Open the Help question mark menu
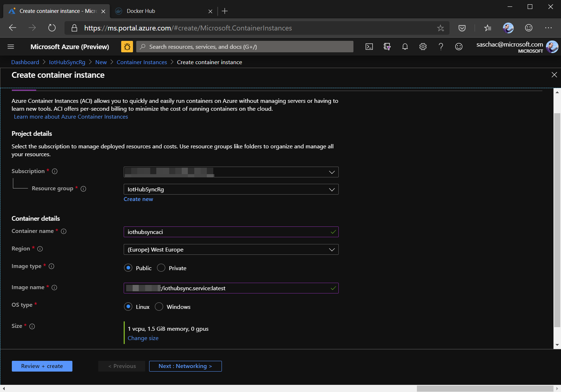The image size is (561, 392). pyautogui.click(x=441, y=47)
